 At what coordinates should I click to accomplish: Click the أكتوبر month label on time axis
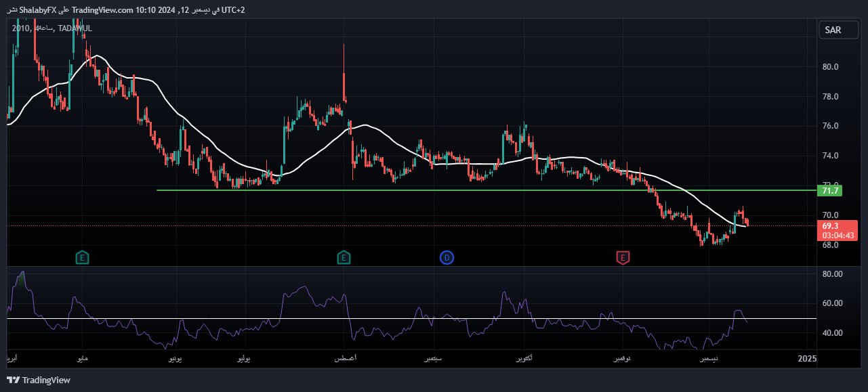[x=523, y=358]
